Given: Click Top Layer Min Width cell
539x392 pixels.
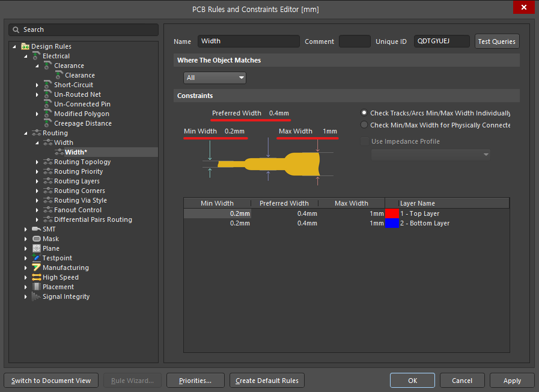Looking at the screenshot, I should coord(218,213).
